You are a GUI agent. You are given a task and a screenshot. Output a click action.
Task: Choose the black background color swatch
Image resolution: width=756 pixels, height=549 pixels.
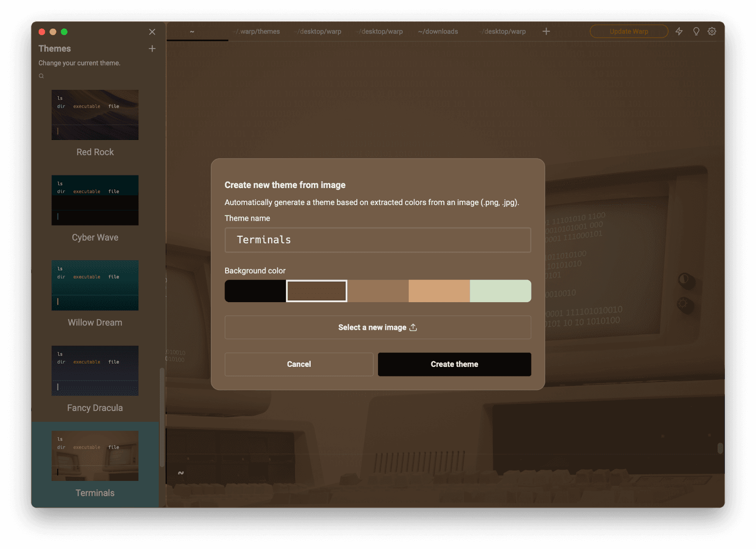tap(255, 291)
